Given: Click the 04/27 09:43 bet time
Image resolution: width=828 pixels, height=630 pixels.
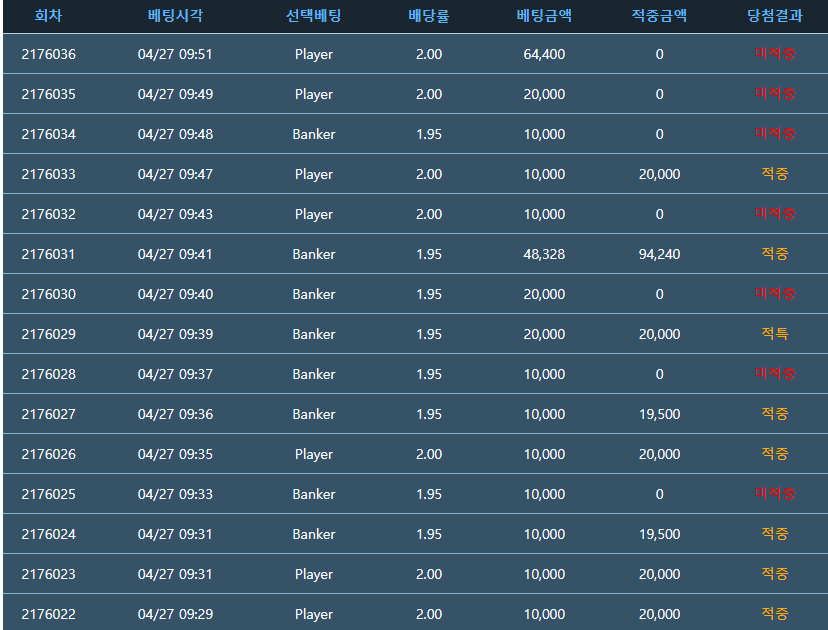Looking at the screenshot, I should [x=175, y=214].
